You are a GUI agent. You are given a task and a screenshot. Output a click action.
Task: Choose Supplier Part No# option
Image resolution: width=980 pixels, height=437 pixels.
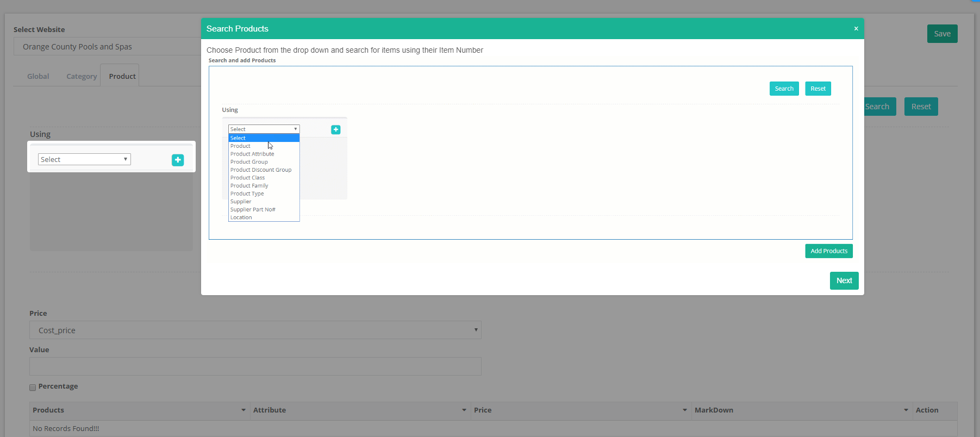[264, 209]
